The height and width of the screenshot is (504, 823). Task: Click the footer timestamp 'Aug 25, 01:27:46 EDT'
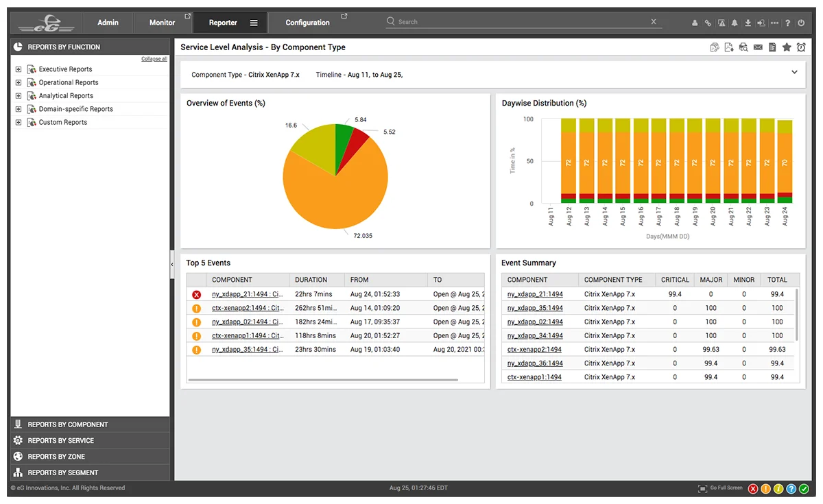point(418,488)
